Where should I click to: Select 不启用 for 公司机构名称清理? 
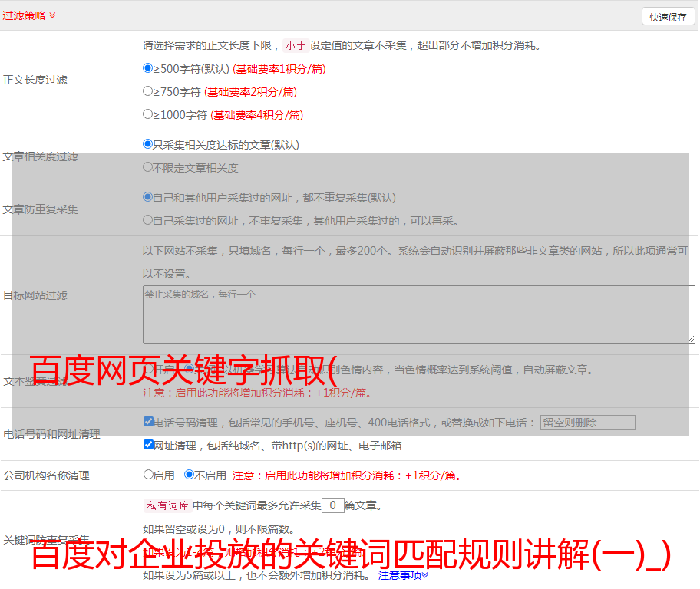pos(189,474)
